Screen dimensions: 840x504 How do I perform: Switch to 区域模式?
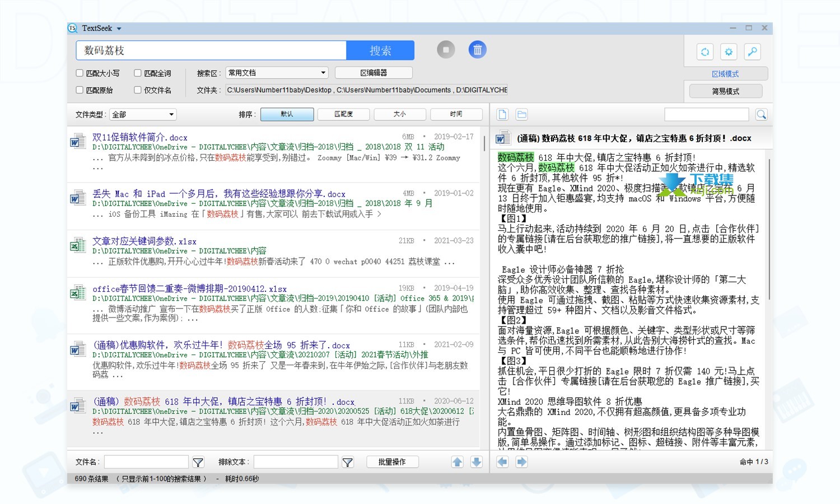point(725,74)
